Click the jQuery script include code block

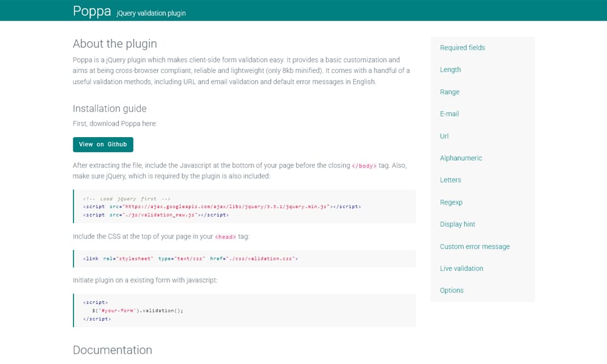click(x=244, y=207)
